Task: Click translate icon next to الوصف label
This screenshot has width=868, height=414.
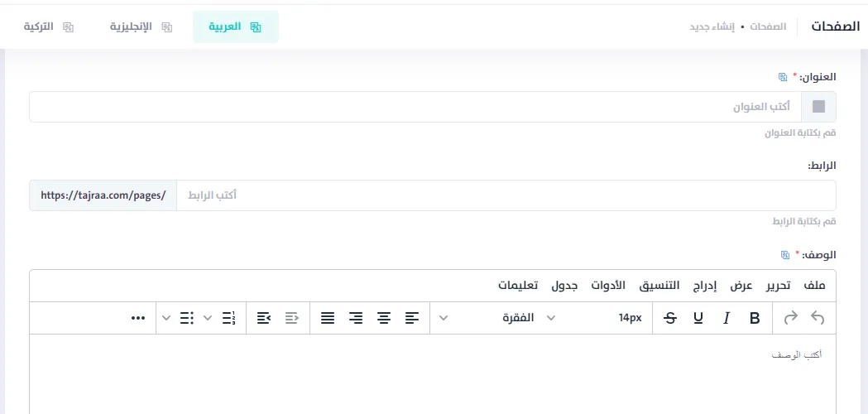Action: [785, 255]
